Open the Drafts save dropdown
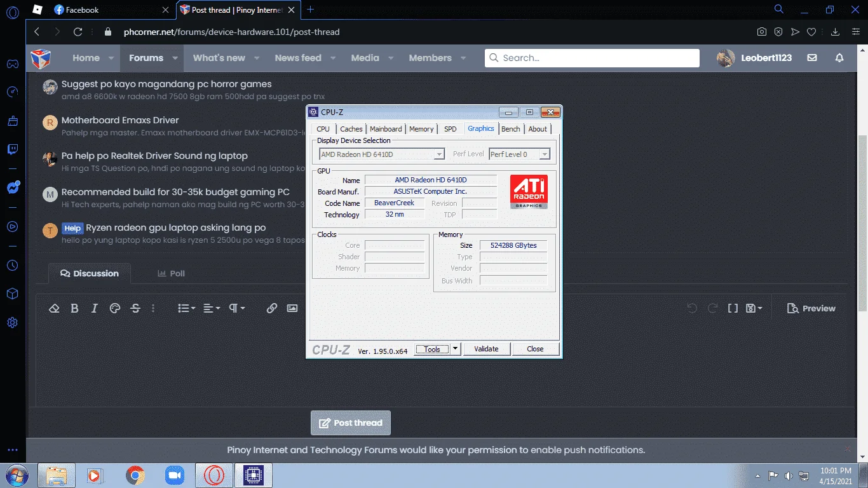Viewport: 868px width, 488px height. [x=754, y=308]
